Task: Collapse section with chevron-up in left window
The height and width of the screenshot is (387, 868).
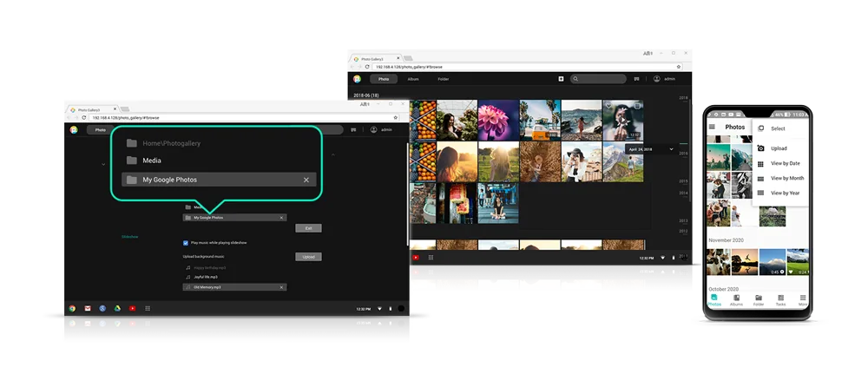Action: pos(332,155)
